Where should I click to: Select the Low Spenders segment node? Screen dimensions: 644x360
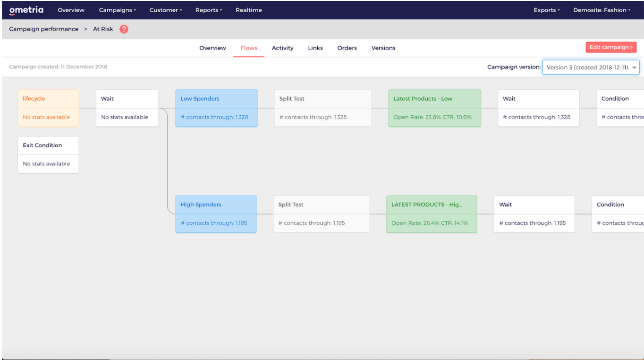216,108
